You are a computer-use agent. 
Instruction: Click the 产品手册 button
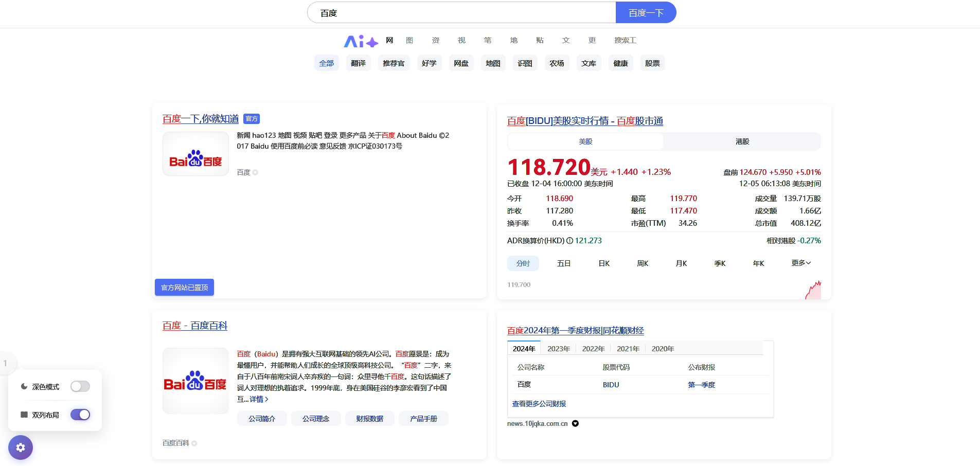coord(423,419)
